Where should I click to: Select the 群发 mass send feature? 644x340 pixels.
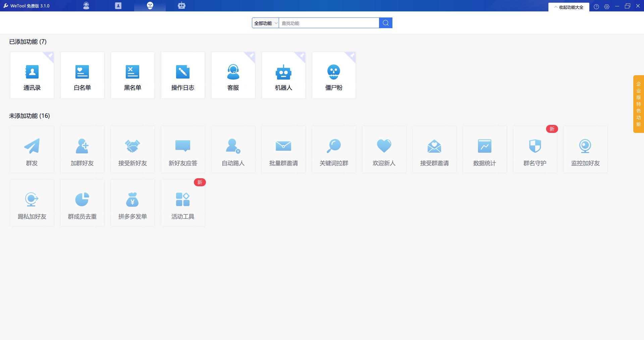[x=32, y=150]
